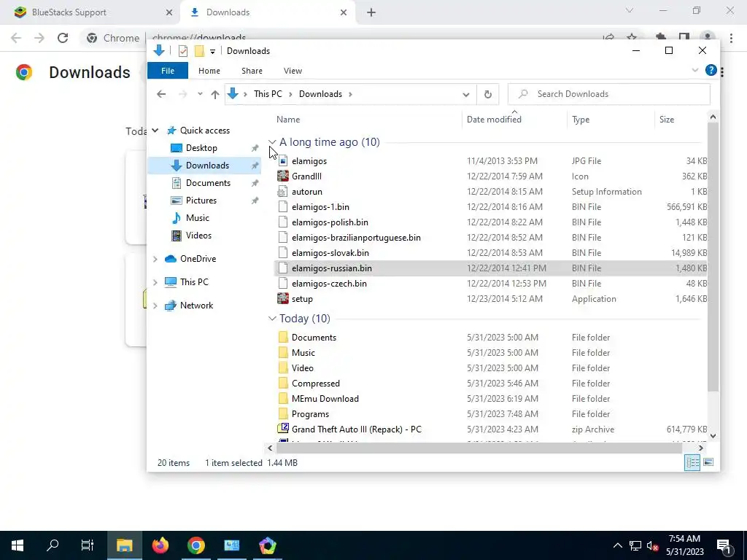Select the elamigos JPG file icon
747x560 pixels.
283,161
